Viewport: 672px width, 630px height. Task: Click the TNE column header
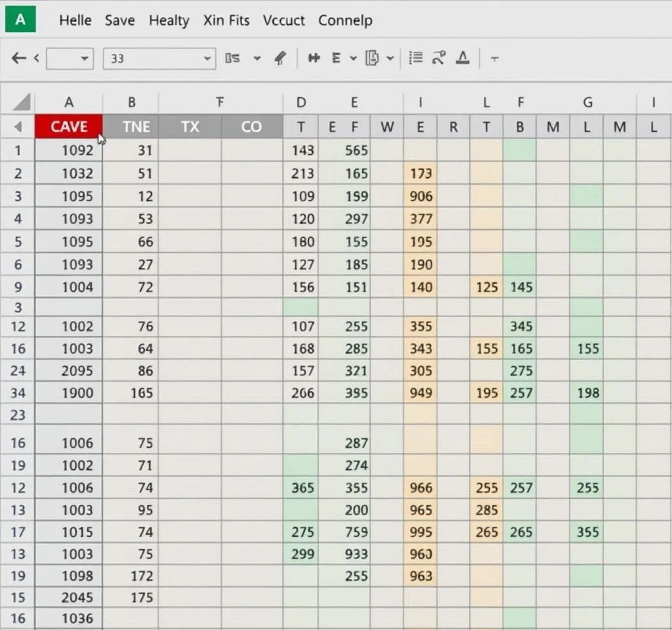[136, 127]
